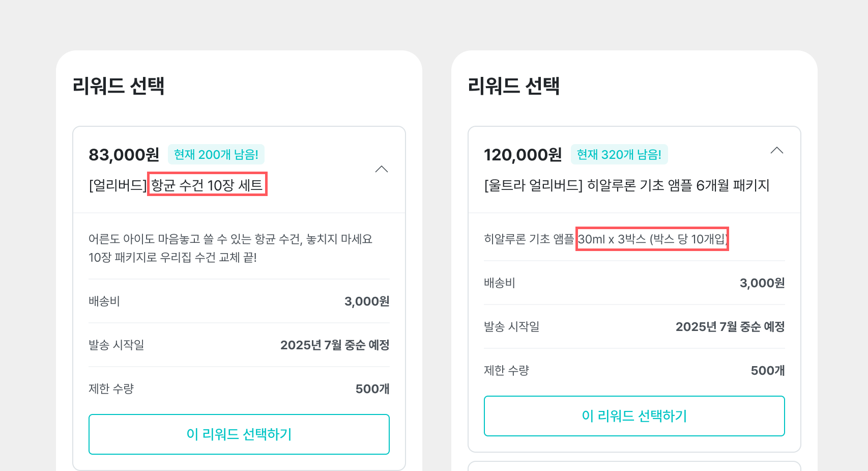Click 500개 limit quantity in ampoule card
This screenshot has height=471, width=868.
(767, 370)
